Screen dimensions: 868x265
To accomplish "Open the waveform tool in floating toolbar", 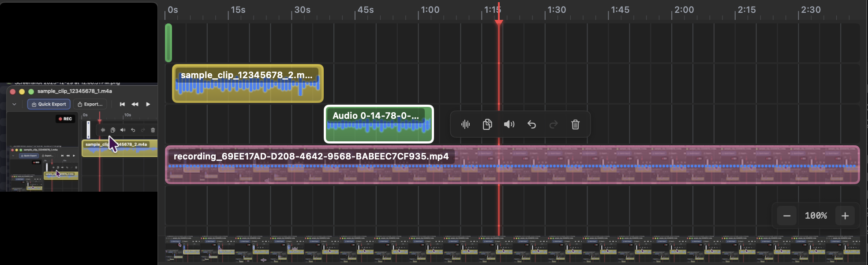I will tap(465, 125).
